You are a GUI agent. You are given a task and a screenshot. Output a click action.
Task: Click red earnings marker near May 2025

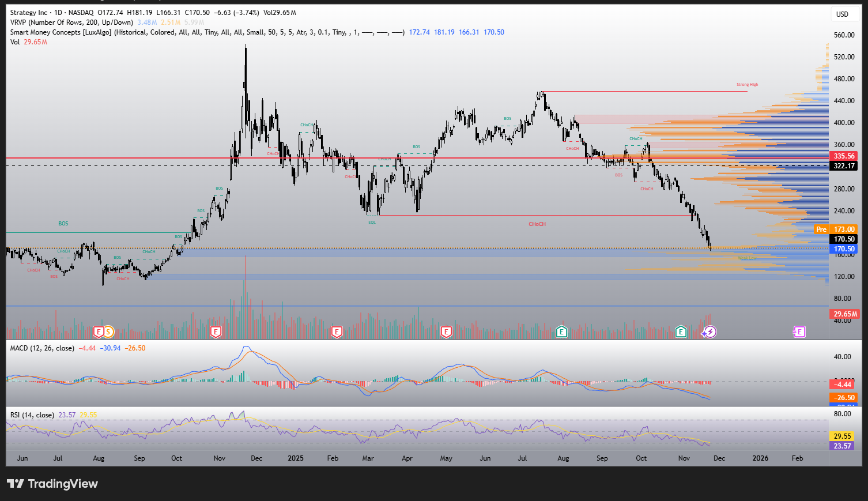pyautogui.click(x=446, y=332)
